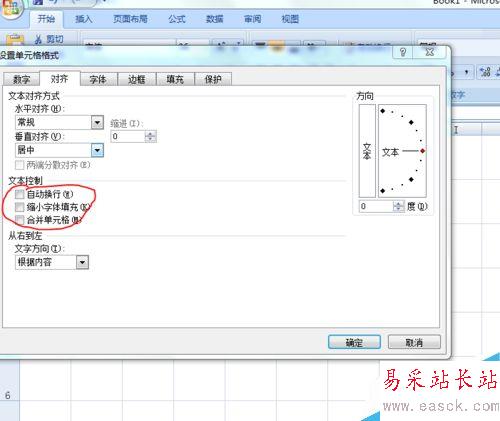Expand the 水平对齐 dropdown
Viewport: 500px width, 421px height.
click(x=97, y=122)
